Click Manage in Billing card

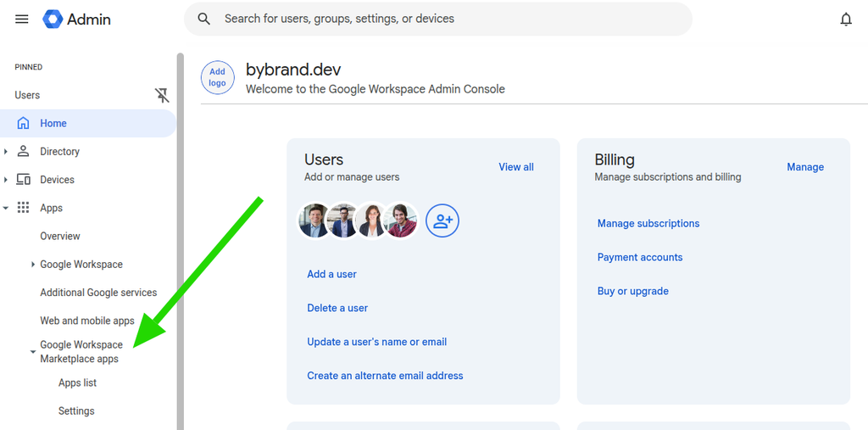[x=805, y=167]
